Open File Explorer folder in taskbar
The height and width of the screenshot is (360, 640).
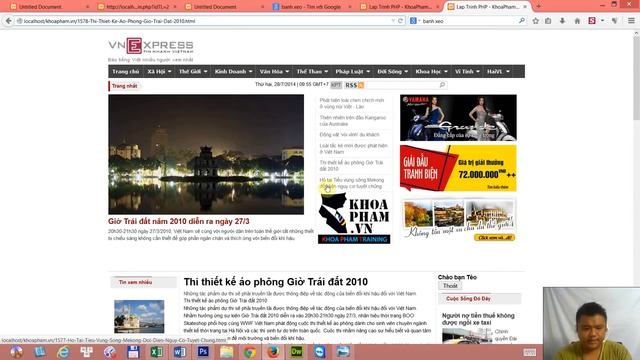[226, 352]
